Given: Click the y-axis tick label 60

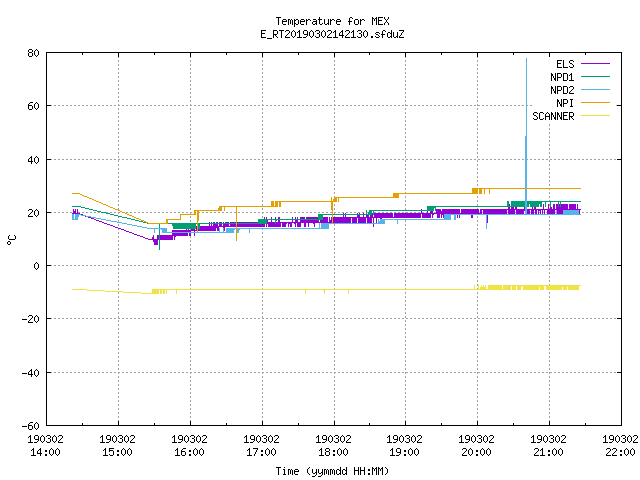Looking at the screenshot, I should (33, 106).
